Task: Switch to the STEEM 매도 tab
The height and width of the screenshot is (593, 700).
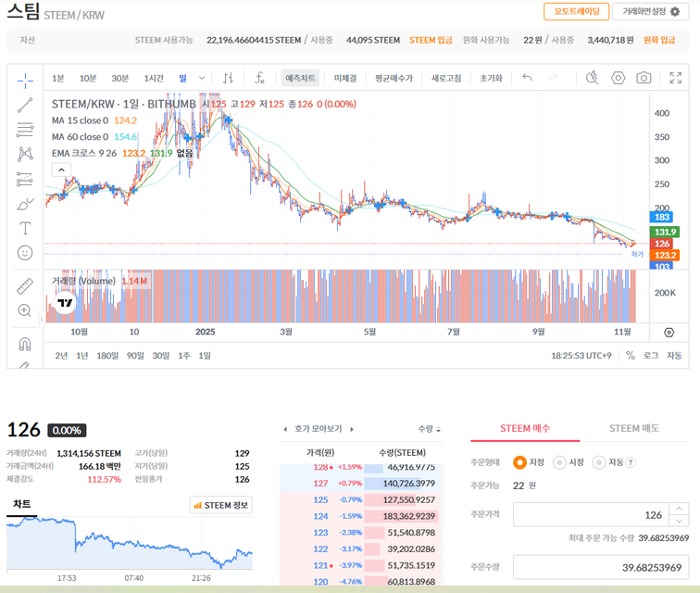Action: pos(631,428)
